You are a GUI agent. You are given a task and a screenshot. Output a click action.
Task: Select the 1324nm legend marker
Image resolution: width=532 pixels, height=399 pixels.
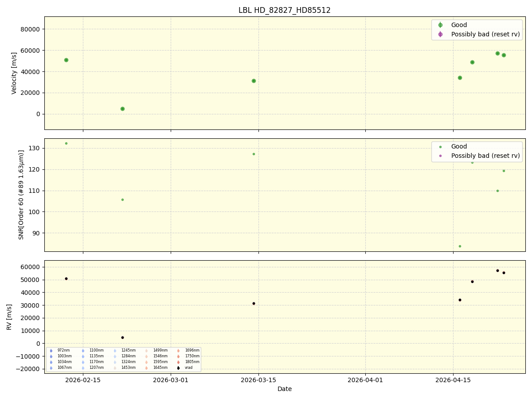[x=115, y=362]
